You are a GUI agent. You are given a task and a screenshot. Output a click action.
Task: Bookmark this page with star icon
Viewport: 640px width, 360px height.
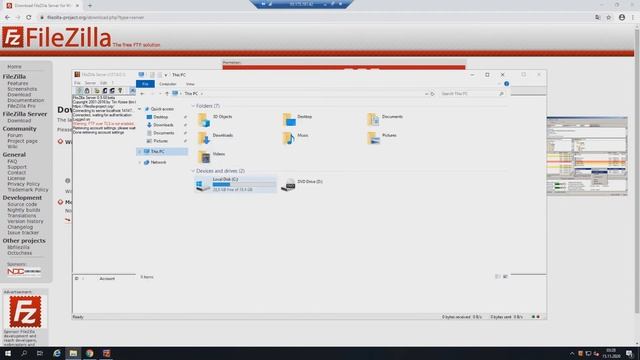coord(609,18)
